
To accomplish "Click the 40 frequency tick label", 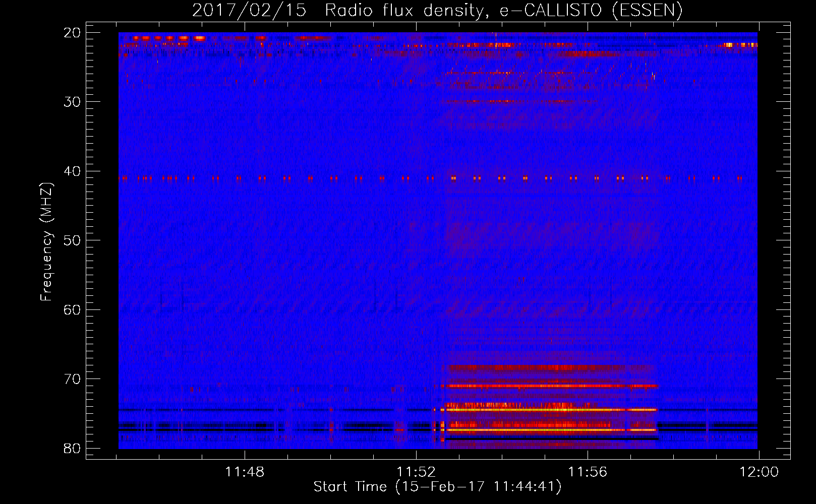I will (72, 171).
